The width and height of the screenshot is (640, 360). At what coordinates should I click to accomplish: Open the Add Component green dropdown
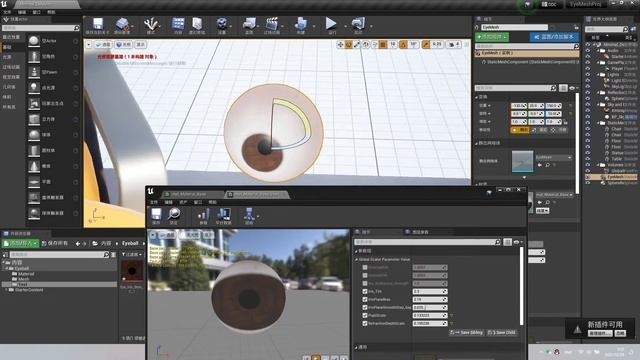[x=492, y=37]
